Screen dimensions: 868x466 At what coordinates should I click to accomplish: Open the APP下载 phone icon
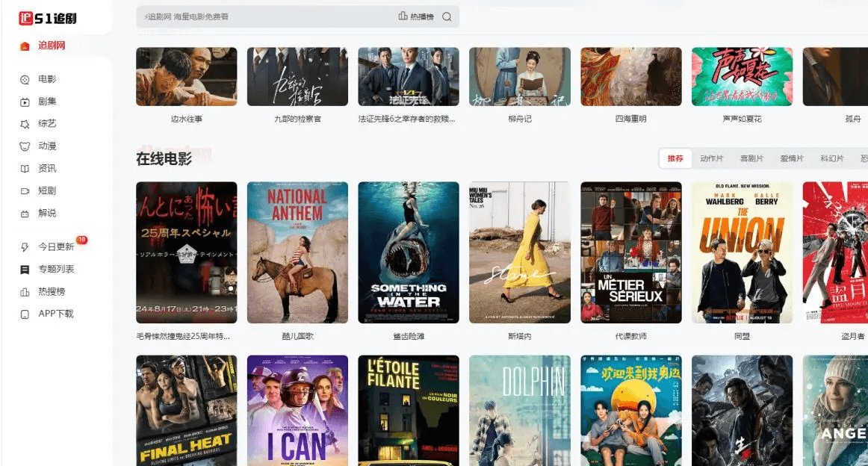click(25, 314)
